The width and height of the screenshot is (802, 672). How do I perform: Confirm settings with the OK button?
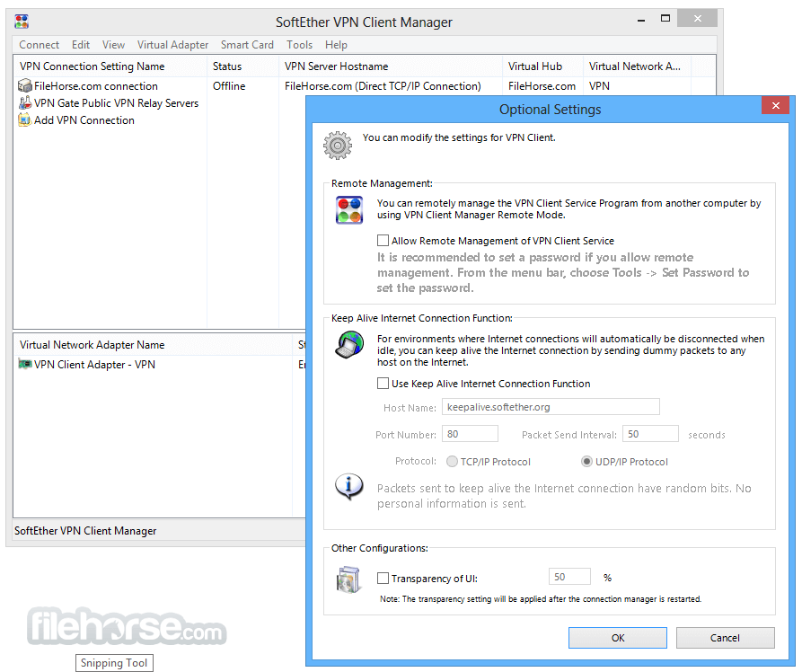(x=617, y=638)
